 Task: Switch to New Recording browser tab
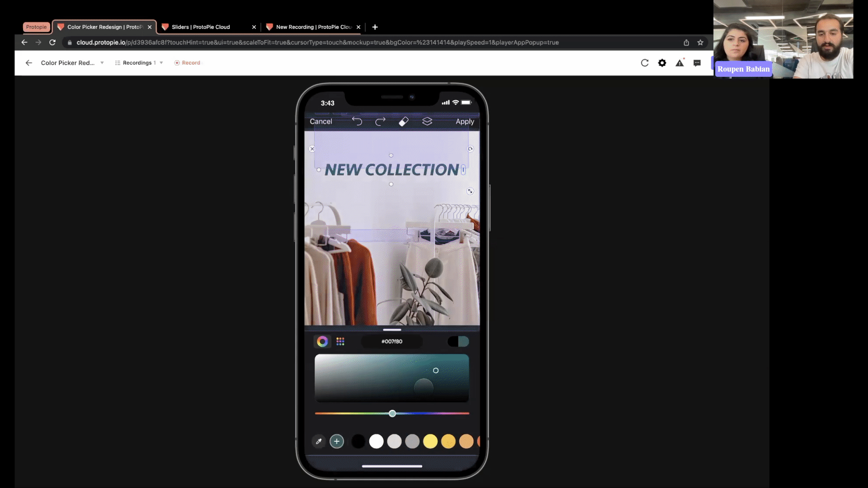tap(313, 27)
